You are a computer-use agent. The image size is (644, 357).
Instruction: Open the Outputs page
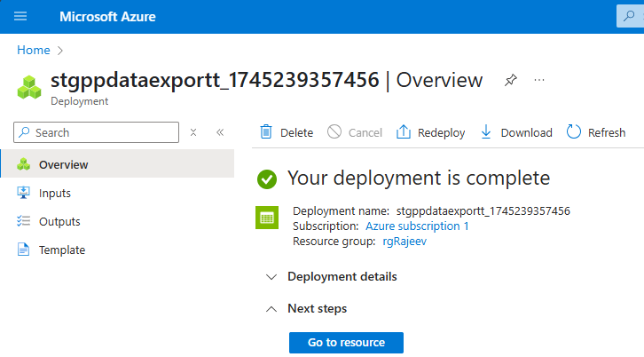pyautogui.click(x=59, y=221)
